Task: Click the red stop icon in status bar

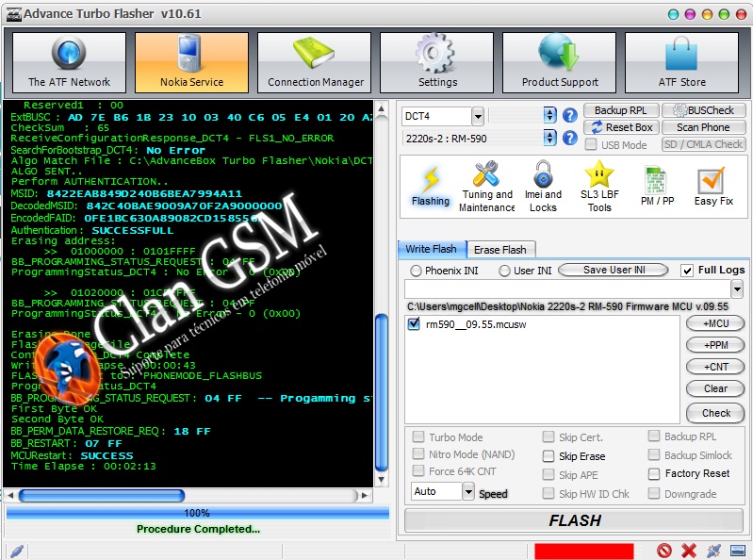Action: pyautogui.click(x=664, y=550)
